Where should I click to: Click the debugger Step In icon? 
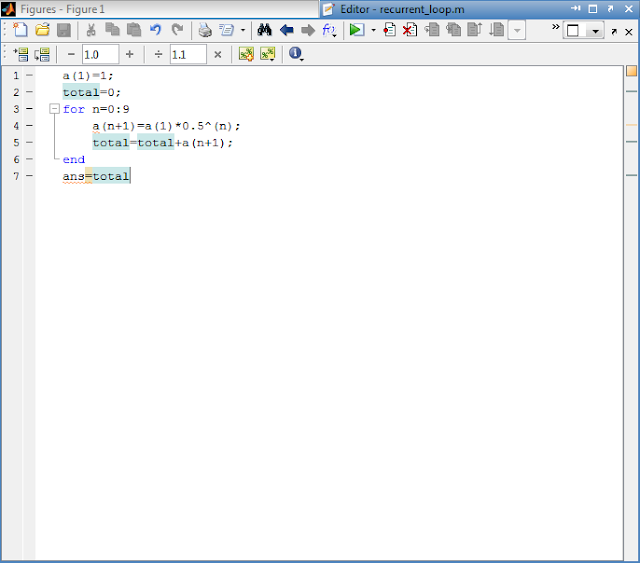(x=453, y=30)
